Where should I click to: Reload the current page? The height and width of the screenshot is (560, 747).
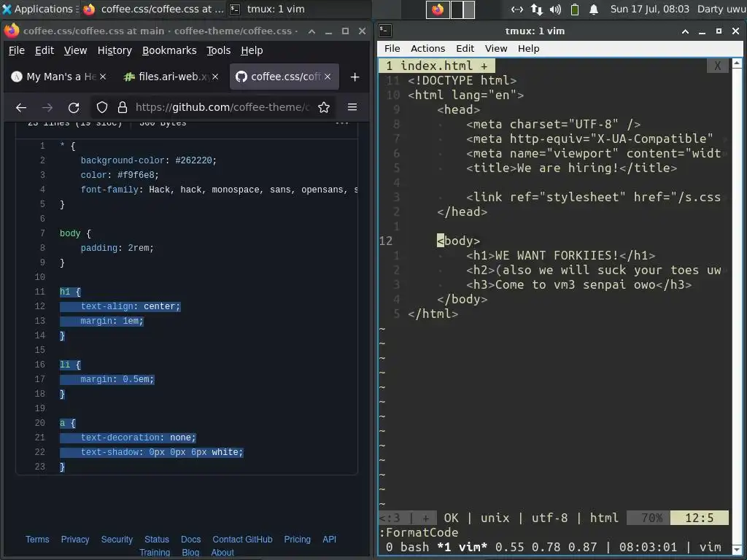pyautogui.click(x=74, y=108)
